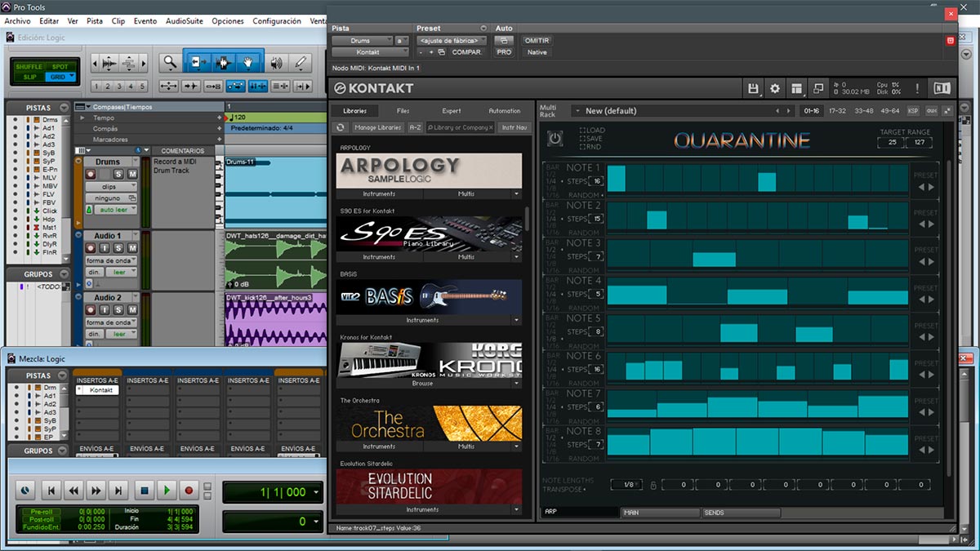Open the Archivo menu
The width and height of the screenshot is (980, 551).
pyautogui.click(x=18, y=21)
